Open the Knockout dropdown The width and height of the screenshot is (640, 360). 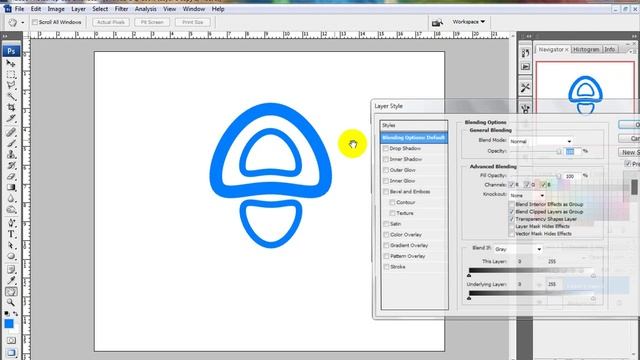pos(527,196)
